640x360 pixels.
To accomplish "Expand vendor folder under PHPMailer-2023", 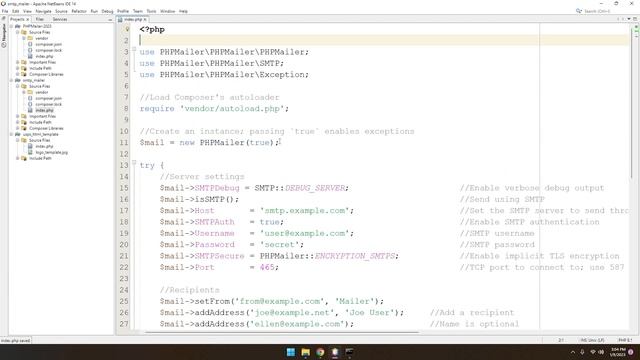I will [24, 38].
